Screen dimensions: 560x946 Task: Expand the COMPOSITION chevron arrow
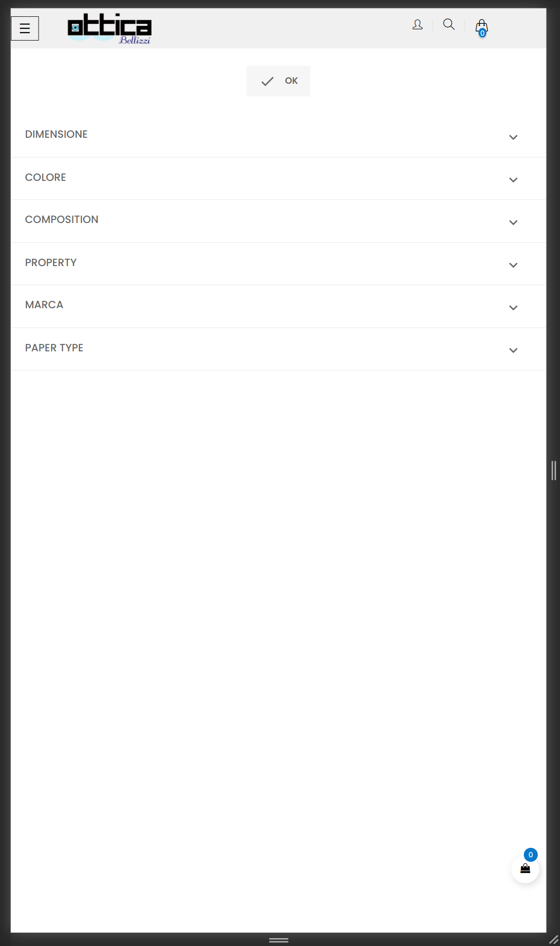513,223
